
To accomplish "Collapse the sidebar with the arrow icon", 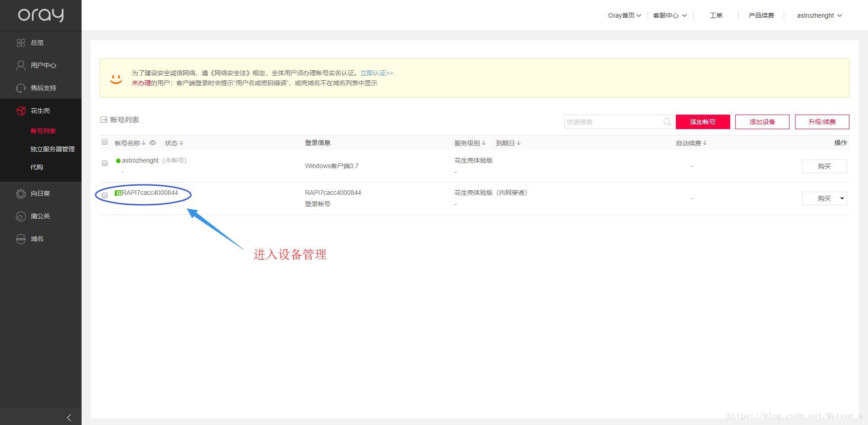I will point(69,418).
